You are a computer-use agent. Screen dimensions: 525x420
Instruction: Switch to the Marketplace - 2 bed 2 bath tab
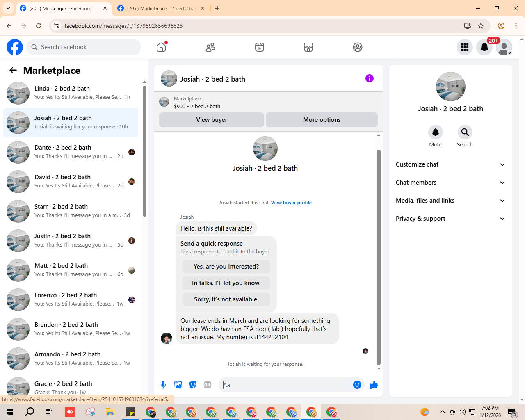[x=161, y=8]
